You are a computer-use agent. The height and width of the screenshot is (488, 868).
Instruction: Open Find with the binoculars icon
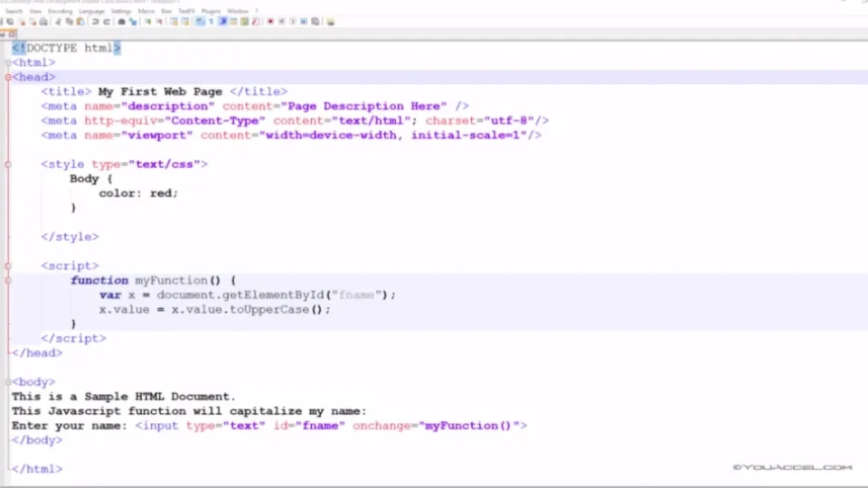121,22
